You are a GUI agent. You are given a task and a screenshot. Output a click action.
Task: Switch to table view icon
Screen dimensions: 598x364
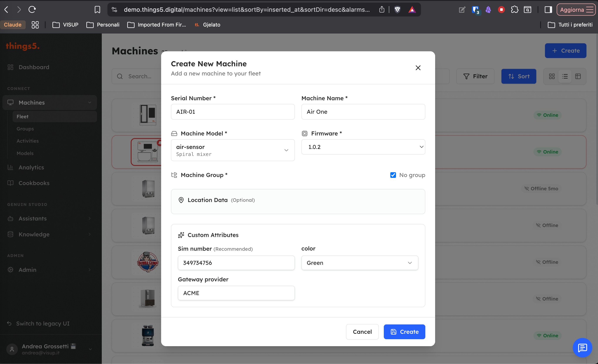[x=578, y=77]
